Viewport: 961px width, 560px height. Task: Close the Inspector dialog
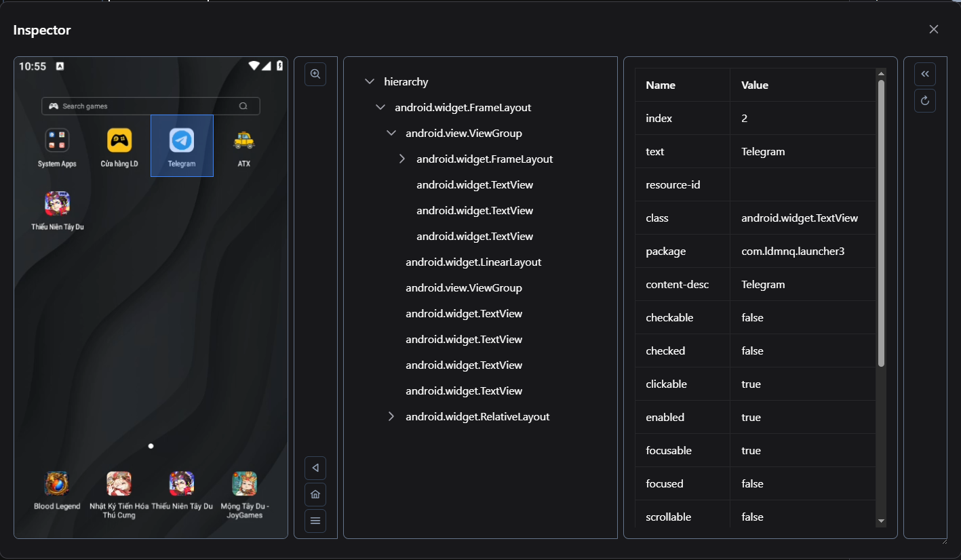click(933, 29)
